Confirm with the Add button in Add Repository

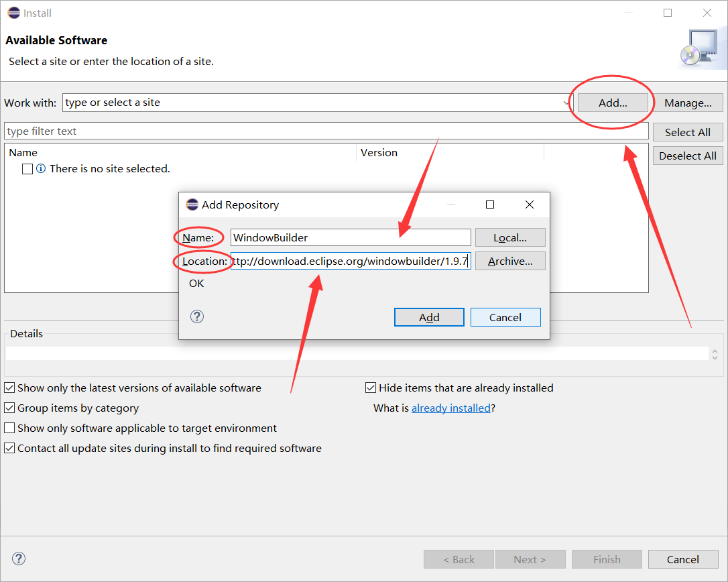tap(429, 317)
